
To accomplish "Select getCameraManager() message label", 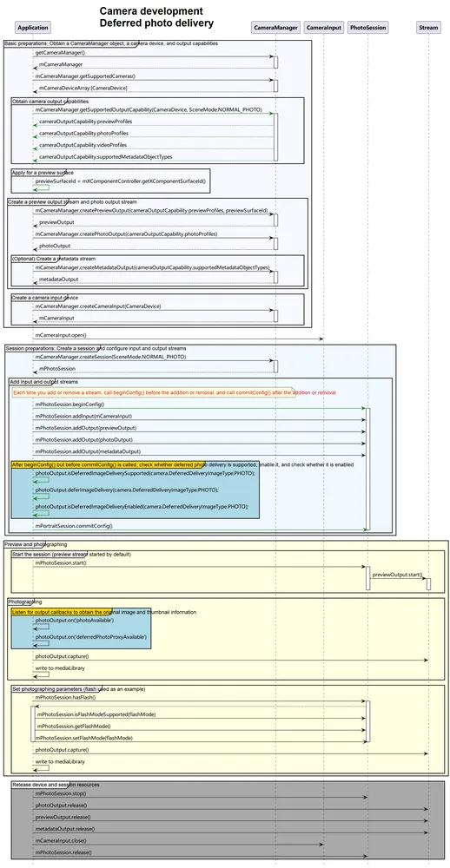I will [61, 53].
